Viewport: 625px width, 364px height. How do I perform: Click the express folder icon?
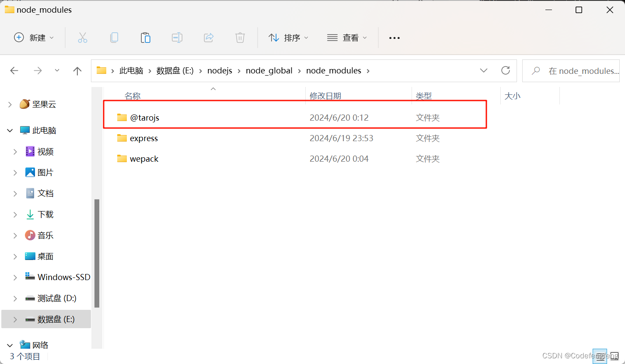coord(122,138)
